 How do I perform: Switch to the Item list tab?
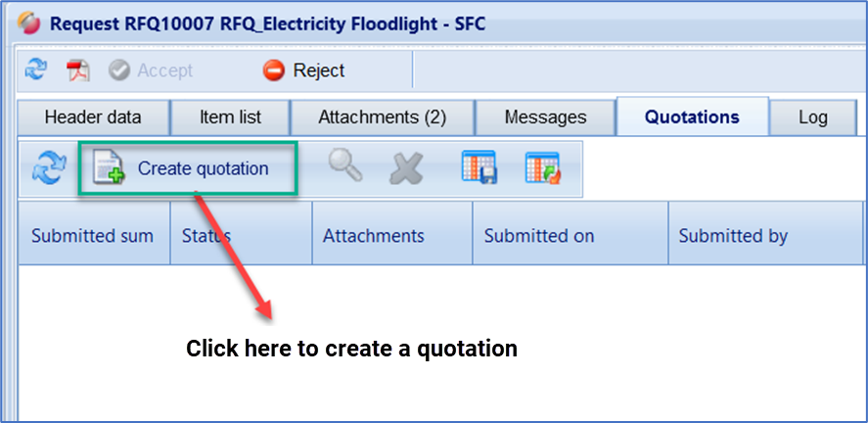coord(230,117)
